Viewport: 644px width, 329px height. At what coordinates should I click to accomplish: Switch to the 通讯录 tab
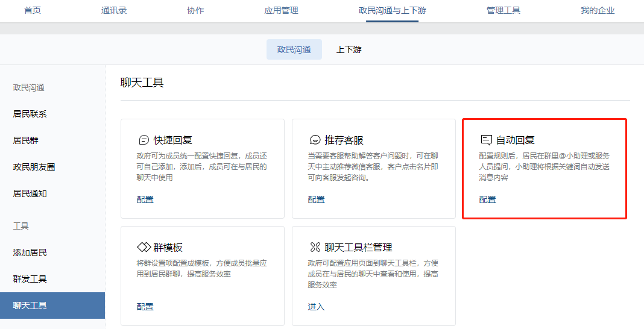pos(114,11)
